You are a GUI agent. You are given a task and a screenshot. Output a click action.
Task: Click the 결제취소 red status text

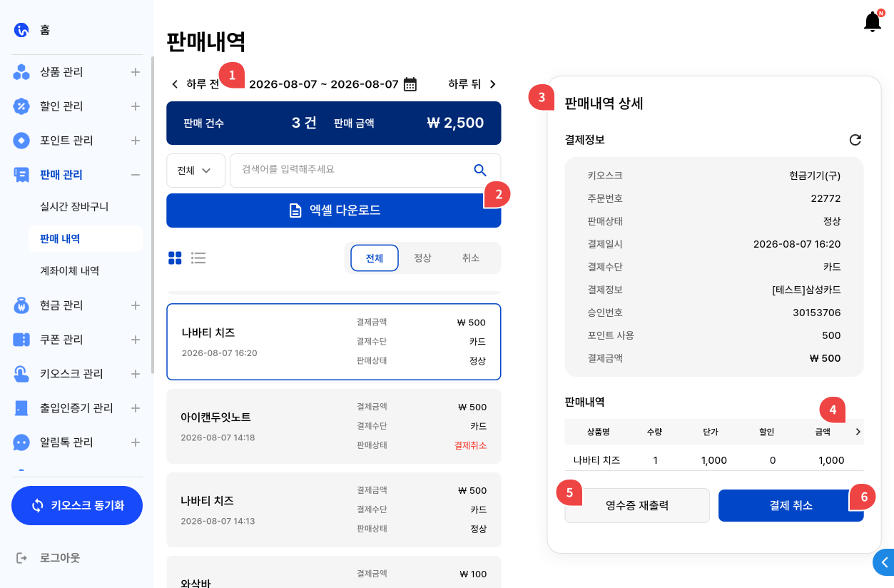470,445
